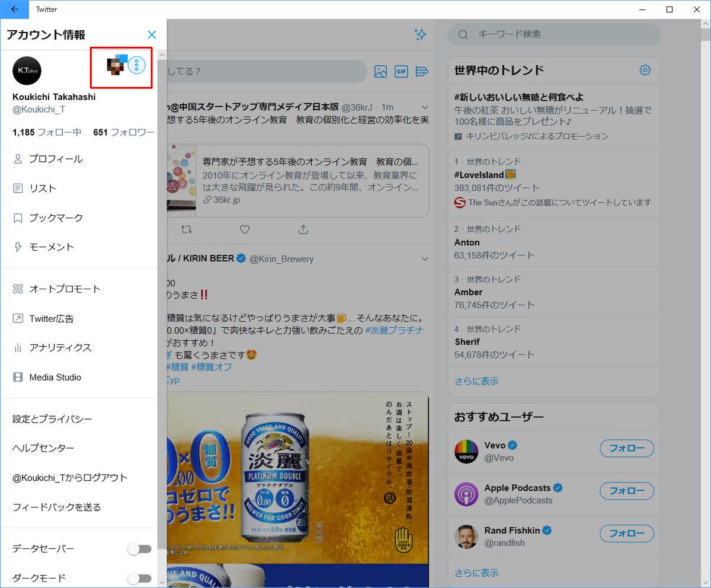This screenshot has height=588, width=711.
Task: Toggle the Data saver switch
Action: tap(140, 549)
